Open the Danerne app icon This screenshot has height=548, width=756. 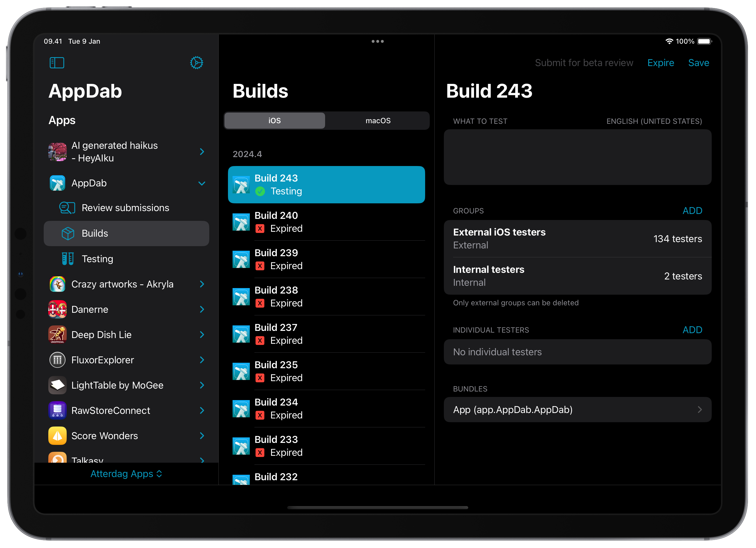click(x=57, y=309)
